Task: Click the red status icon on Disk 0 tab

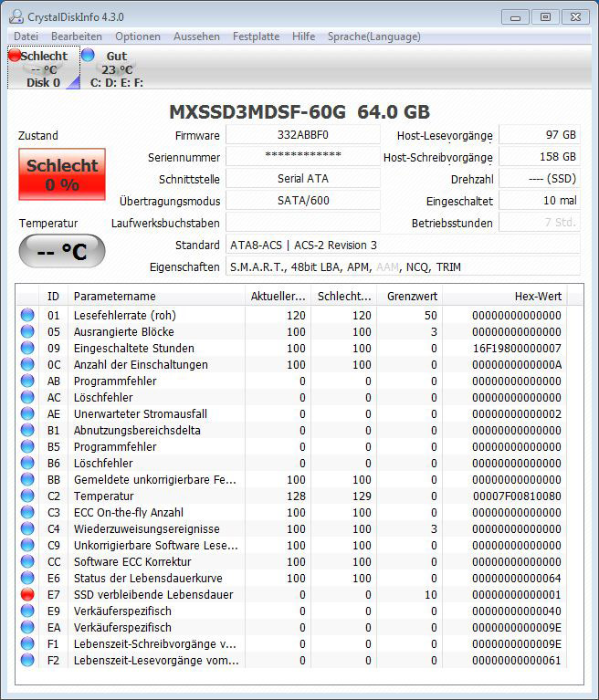Action: [x=15, y=55]
